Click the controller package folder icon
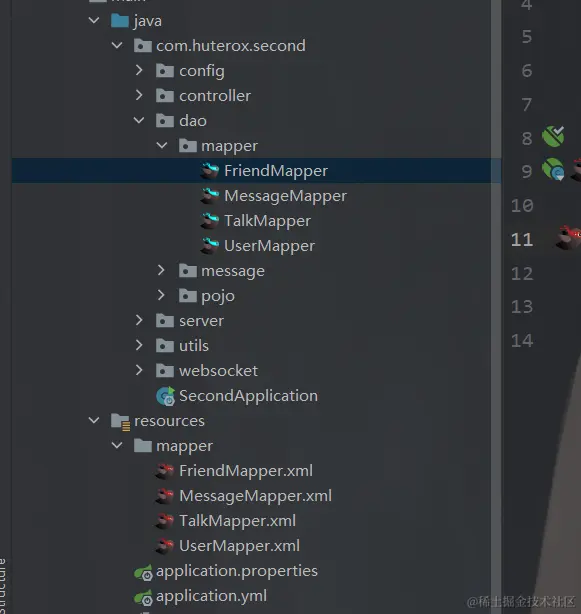The height and width of the screenshot is (614, 581). pyautogui.click(x=164, y=96)
